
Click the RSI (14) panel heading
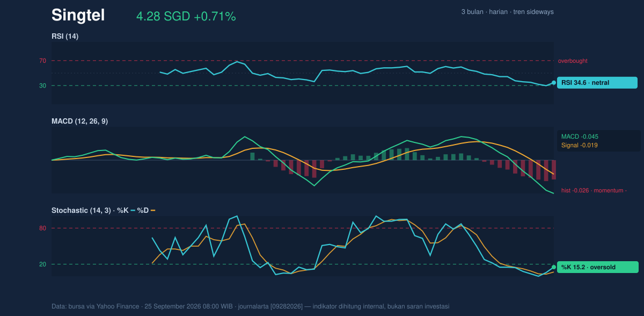pyautogui.click(x=65, y=36)
